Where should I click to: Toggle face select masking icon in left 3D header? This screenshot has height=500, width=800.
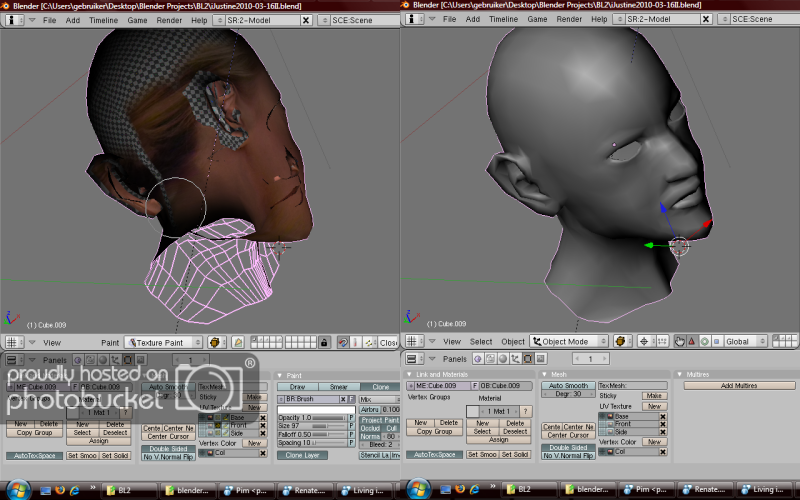[x=238, y=342]
